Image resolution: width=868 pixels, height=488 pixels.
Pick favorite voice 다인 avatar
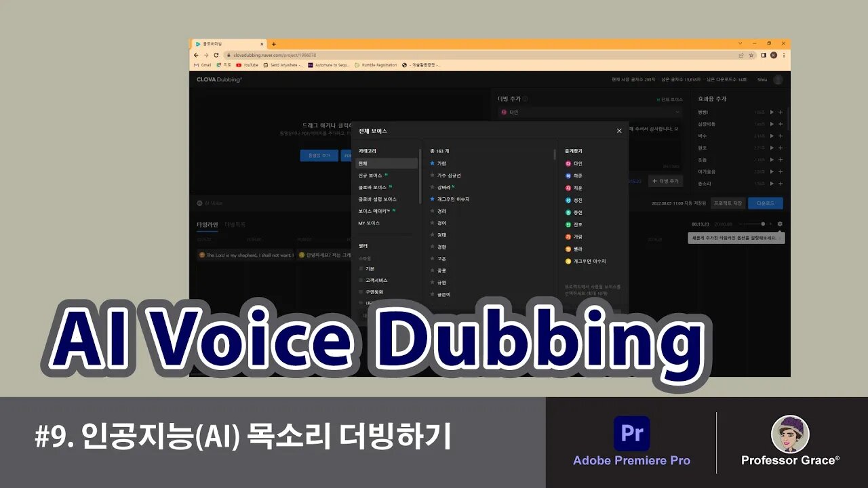568,163
